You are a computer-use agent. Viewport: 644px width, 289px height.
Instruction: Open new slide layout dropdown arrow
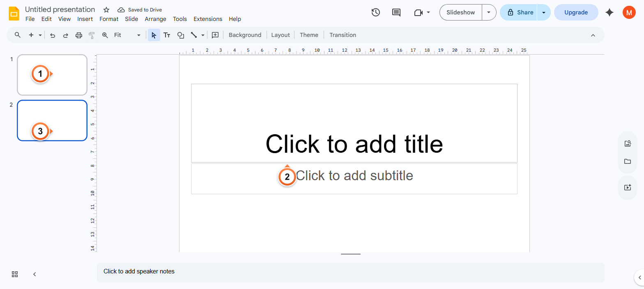click(40, 35)
